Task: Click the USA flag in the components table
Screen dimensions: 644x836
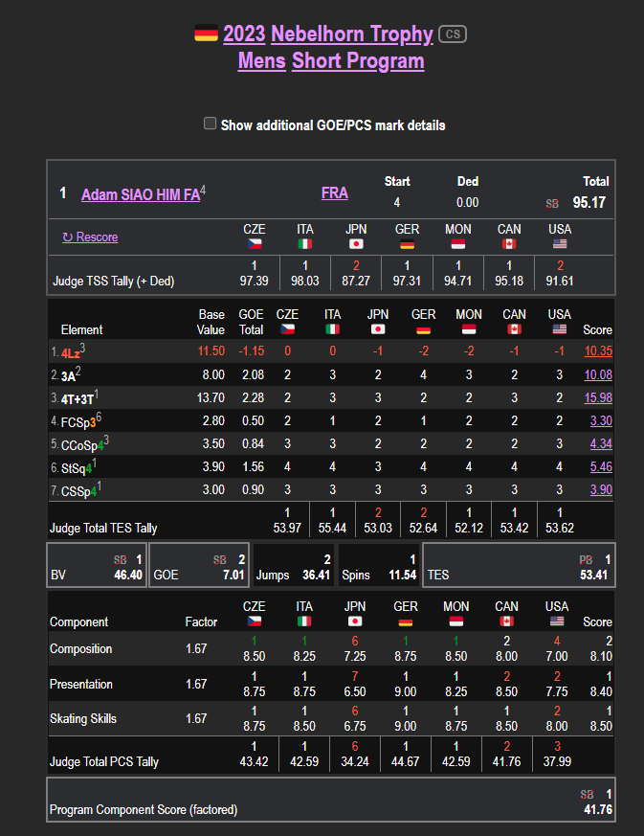Action: [560, 621]
